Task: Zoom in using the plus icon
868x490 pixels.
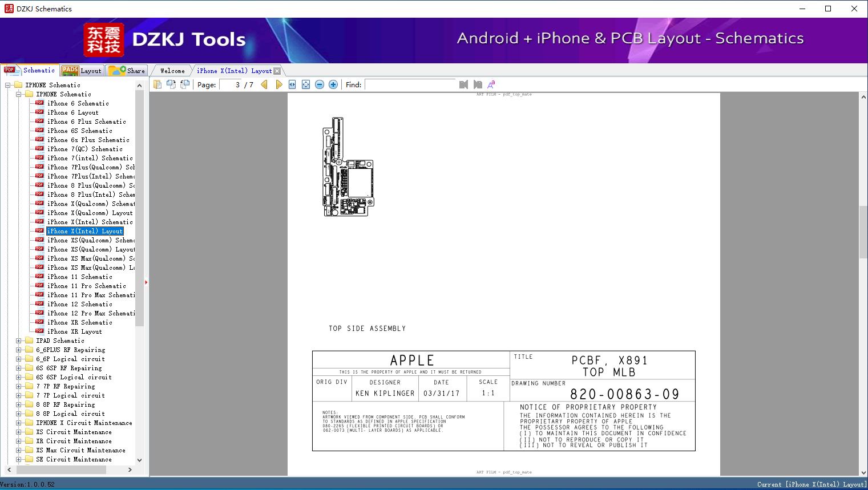Action: click(333, 84)
